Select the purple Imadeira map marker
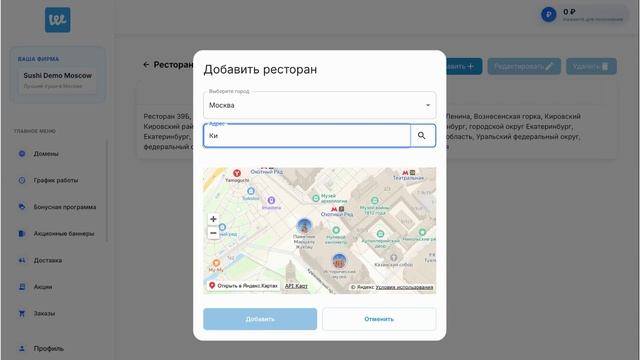Screen dimensions: 640x360 (x=271, y=200)
